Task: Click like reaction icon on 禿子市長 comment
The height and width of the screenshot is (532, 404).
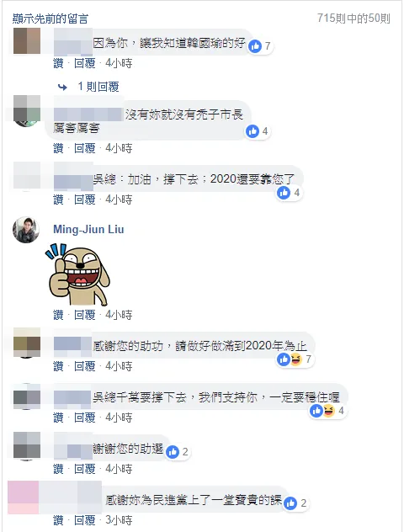Action: 252,131
